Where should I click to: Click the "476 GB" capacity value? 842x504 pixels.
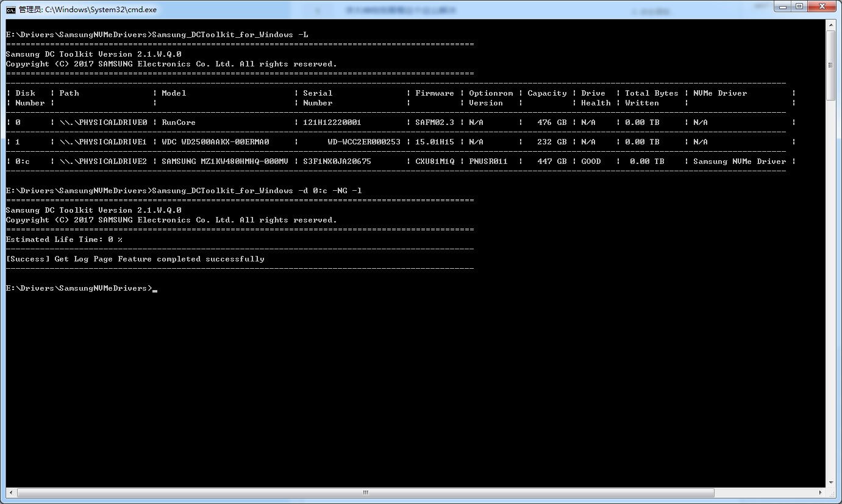click(552, 122)
